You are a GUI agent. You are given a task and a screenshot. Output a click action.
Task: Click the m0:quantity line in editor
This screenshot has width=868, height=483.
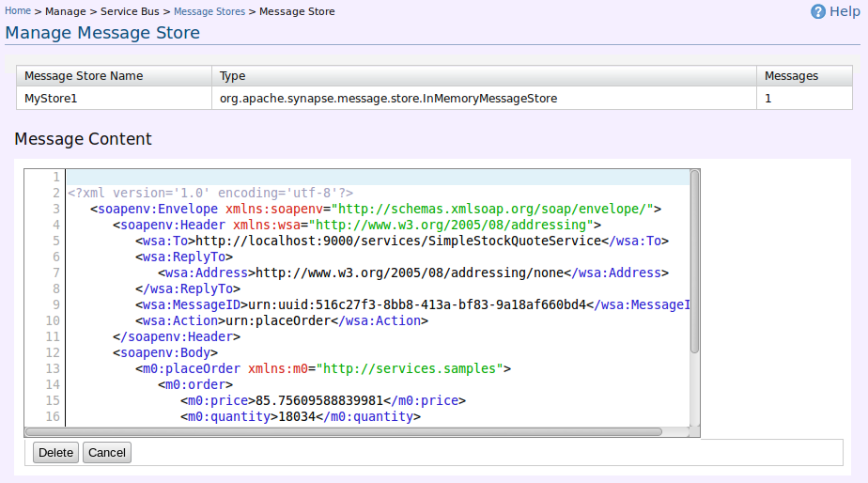300,416
